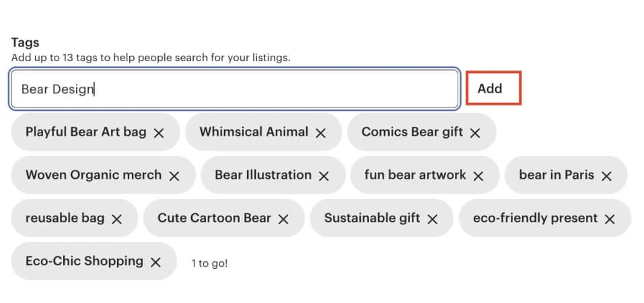The height and width of the screenshot is (303, 644).
Task: Remove the Playful Bear Art bag tag
Action: 159,133
